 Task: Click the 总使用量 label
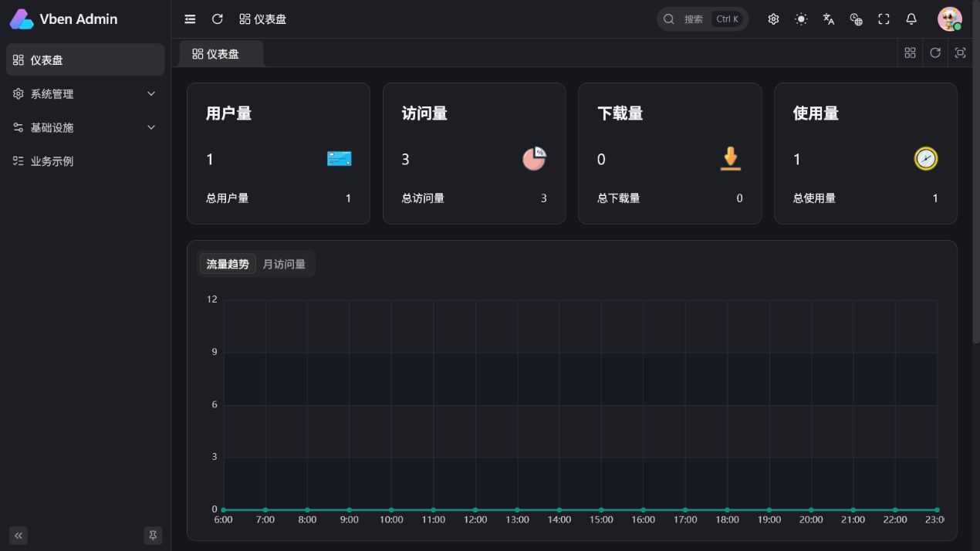click(x=814, y=198)
